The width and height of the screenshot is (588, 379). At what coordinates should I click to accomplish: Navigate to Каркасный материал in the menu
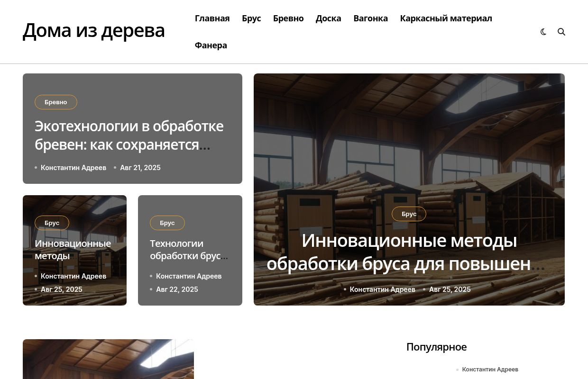coord(446,18)
